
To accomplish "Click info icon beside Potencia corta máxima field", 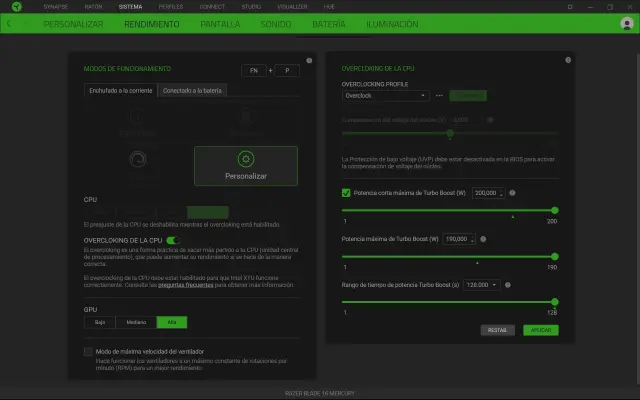I will coord(512,192).
